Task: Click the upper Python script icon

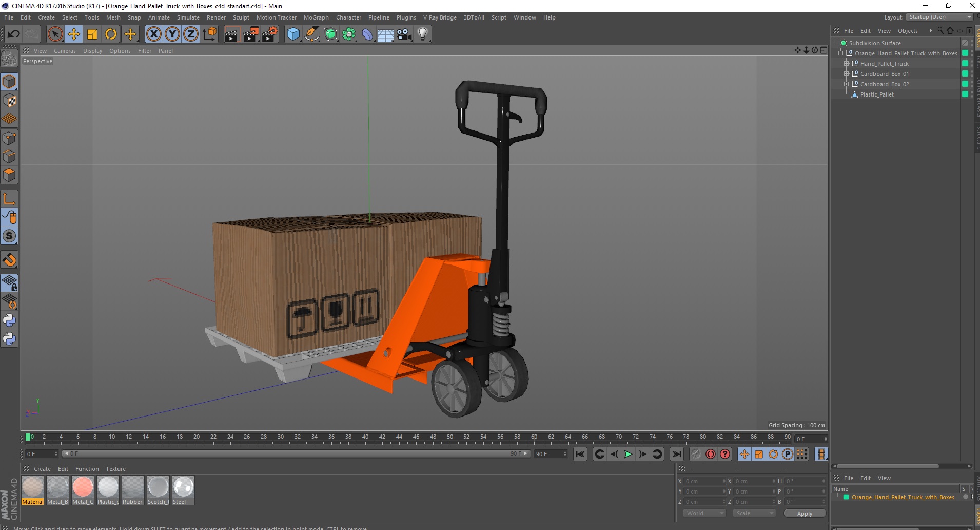Action: [x=9, y=320]
